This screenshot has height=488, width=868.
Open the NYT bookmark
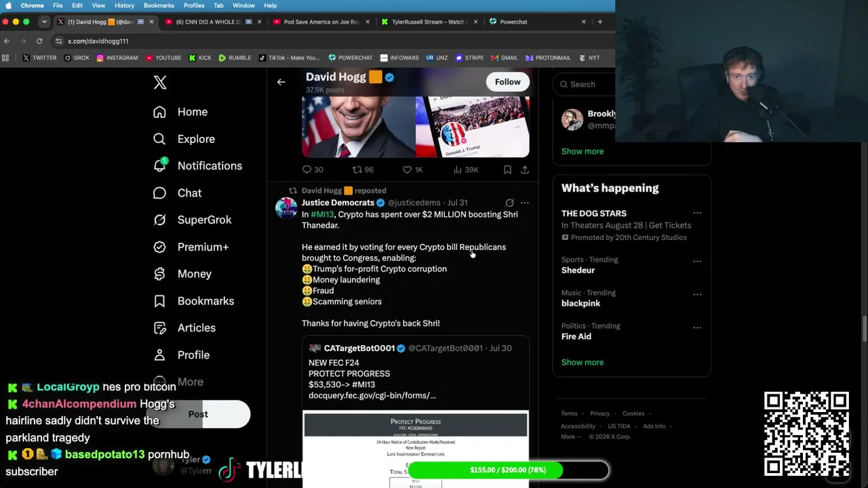point(589,58)
